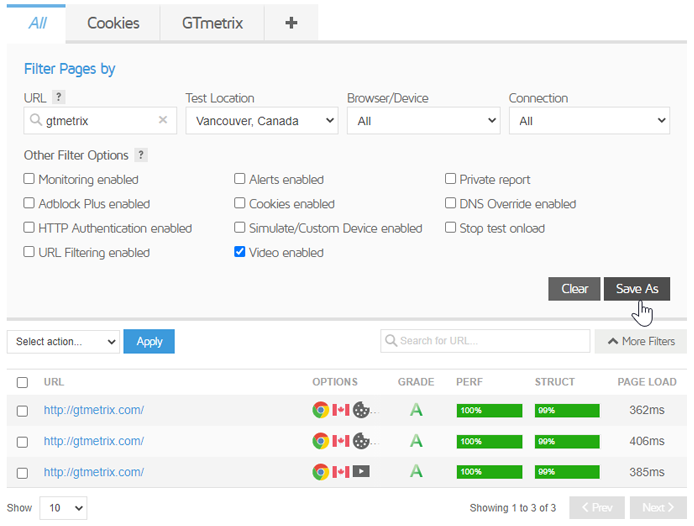The height and width of the screenshot is (526, 694).
Task: Open the Test Location dropdown
Action: point(262,120)
